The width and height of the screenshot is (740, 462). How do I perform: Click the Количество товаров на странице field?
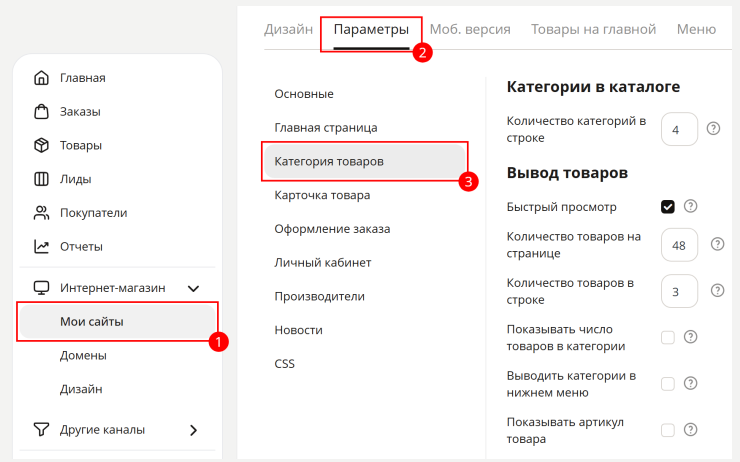point(679,245)
